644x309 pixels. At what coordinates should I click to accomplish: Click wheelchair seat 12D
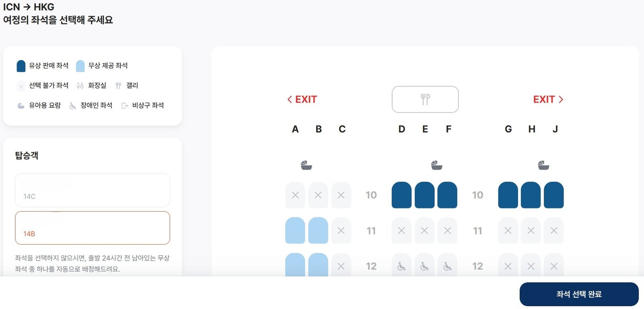401,266
